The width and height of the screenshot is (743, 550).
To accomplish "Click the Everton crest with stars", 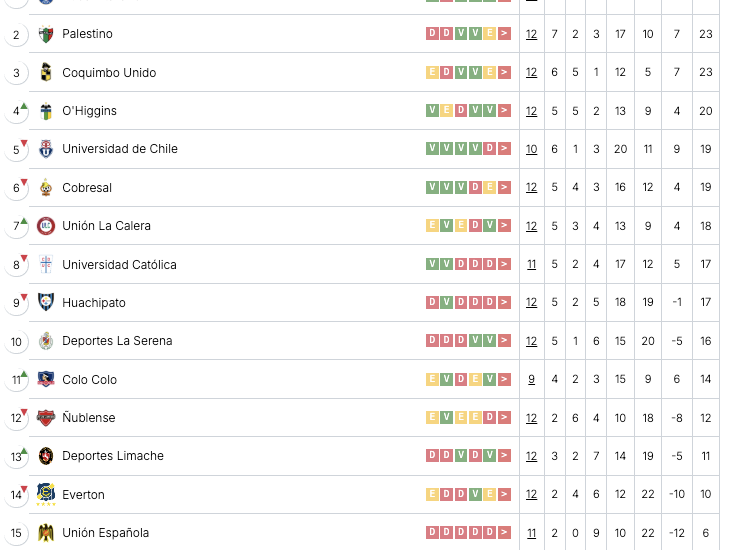I will [x=46, y=494].
